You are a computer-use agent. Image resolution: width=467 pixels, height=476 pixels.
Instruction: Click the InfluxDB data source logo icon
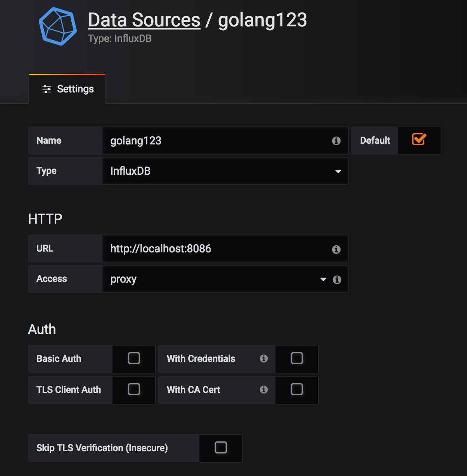coord(58,26)
